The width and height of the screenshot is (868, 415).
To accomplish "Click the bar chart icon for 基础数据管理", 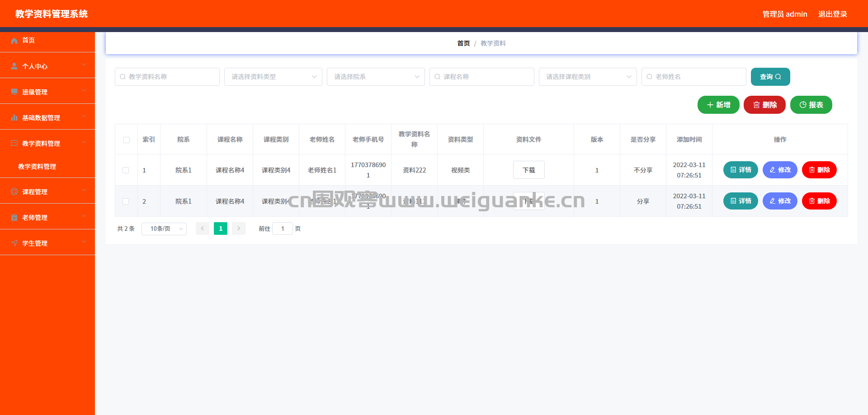I will [x=14, y=118].
